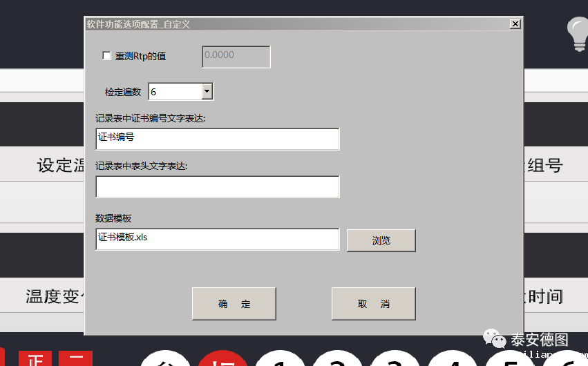Click the round 4 button in background window
588x366 pixels.
coord(453,359)
